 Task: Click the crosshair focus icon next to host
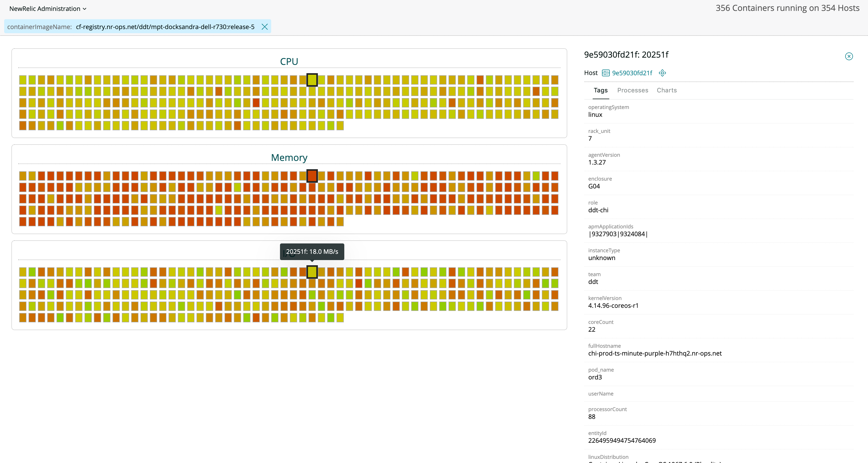coord(662,73)
